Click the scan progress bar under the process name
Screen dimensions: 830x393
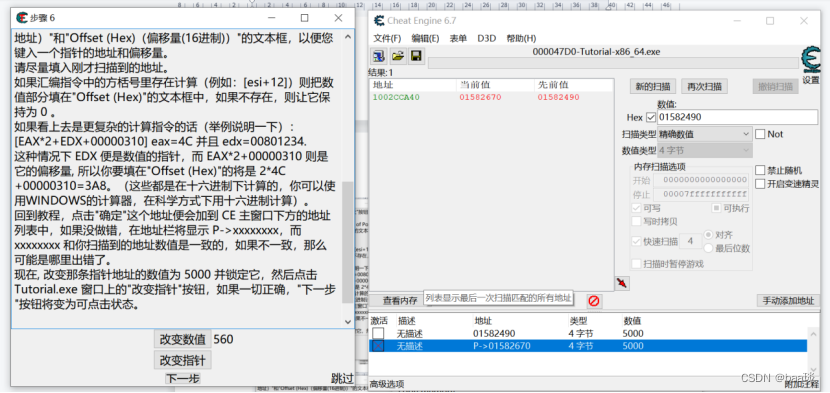(613, 64)
